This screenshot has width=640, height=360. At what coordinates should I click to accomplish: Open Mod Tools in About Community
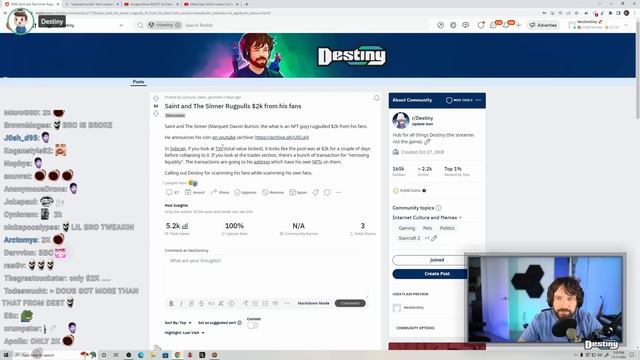(x=459, y=100)
